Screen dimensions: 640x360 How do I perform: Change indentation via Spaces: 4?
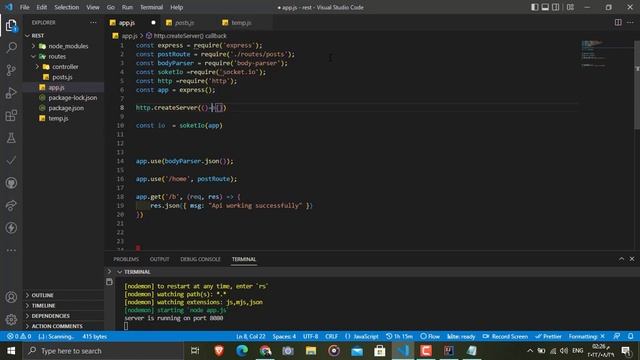(284, 336)
